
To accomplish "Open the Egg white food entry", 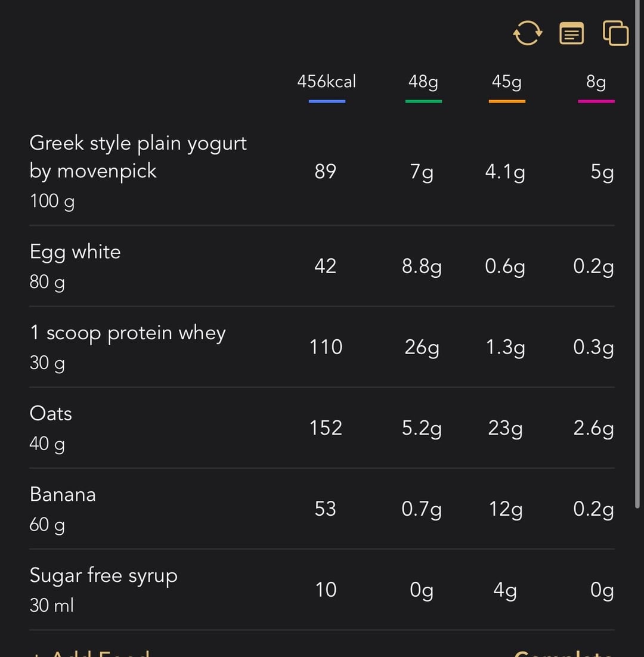I will pos(322,266).
